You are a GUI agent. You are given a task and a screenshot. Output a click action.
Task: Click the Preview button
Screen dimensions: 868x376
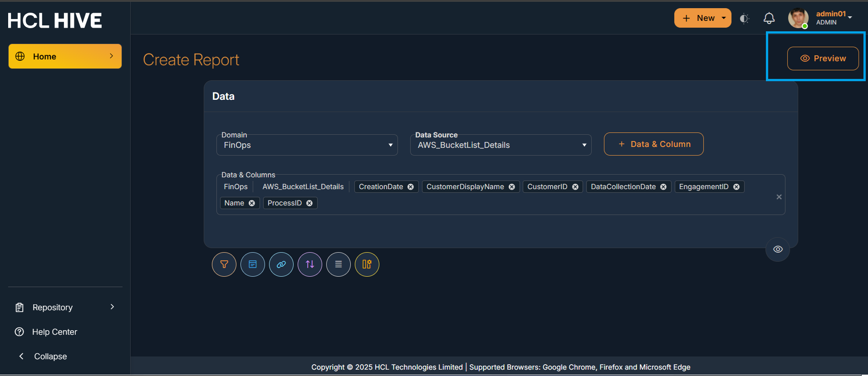pyautogui.click(x=823, y=59)
